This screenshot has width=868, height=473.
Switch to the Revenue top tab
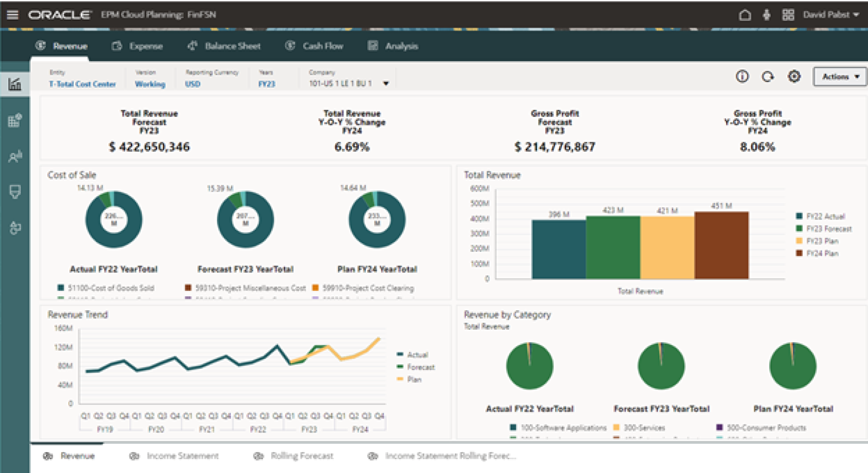[x=62, y=46]
